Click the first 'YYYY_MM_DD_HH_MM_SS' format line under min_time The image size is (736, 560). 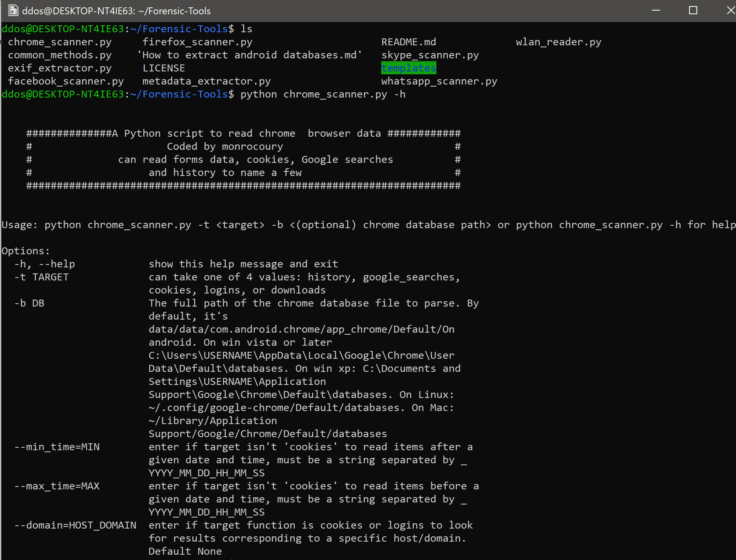207,473
